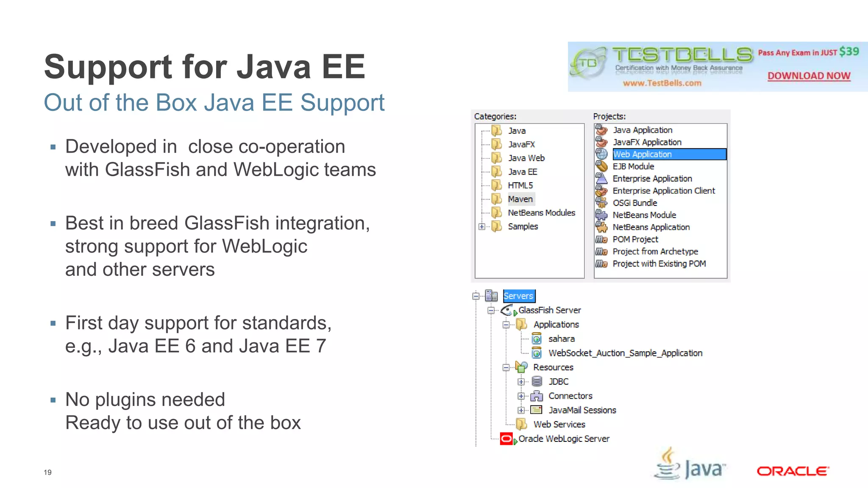Viewport: 868px width, 488px height.
Task: Click the NetBeans Module puzzle icon
Action: click(x=601, y=215)
